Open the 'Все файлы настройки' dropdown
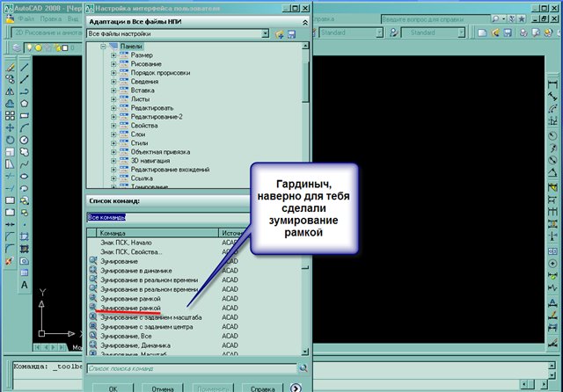This screenshot has height=392, width=563. (x=266, y=33)
